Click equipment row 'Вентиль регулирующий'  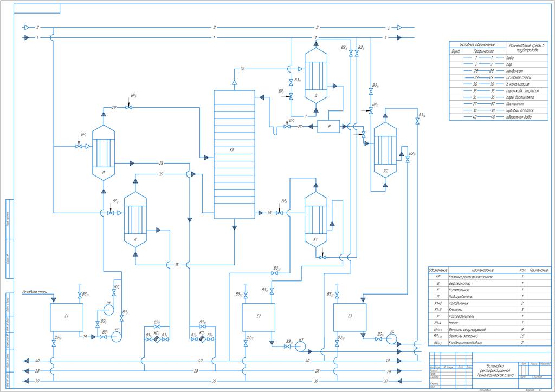click(x=489, y=329)
